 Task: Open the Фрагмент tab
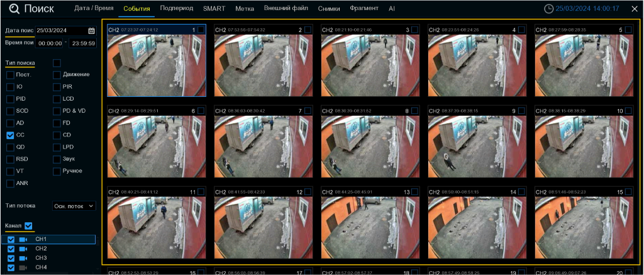[364, 8]
